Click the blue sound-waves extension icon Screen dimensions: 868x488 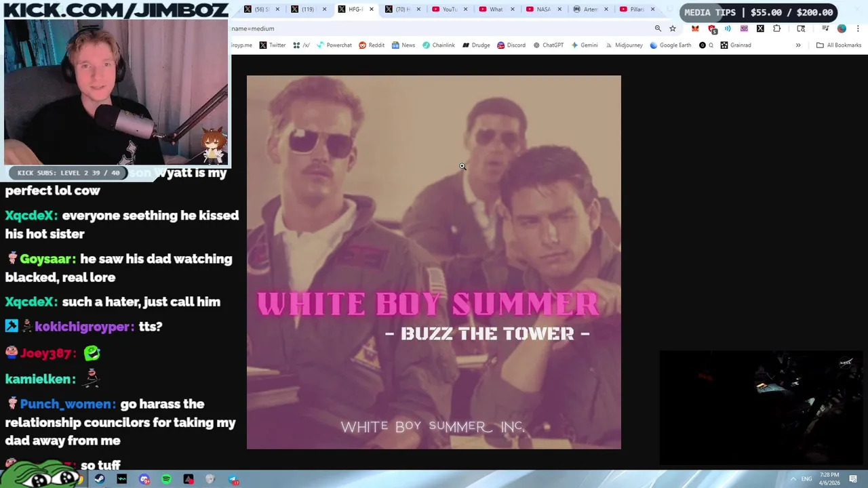[x=728, y=28]
